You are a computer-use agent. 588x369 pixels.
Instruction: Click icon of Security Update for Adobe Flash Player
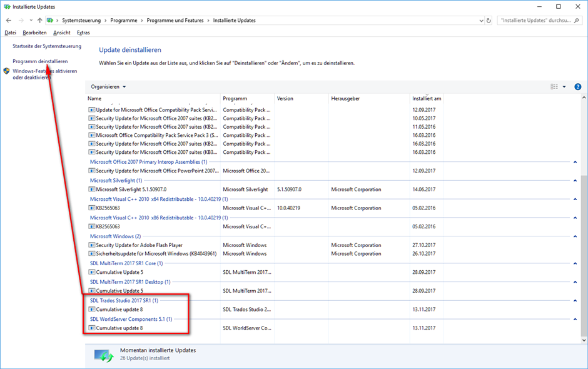click(x=91, y=245)
